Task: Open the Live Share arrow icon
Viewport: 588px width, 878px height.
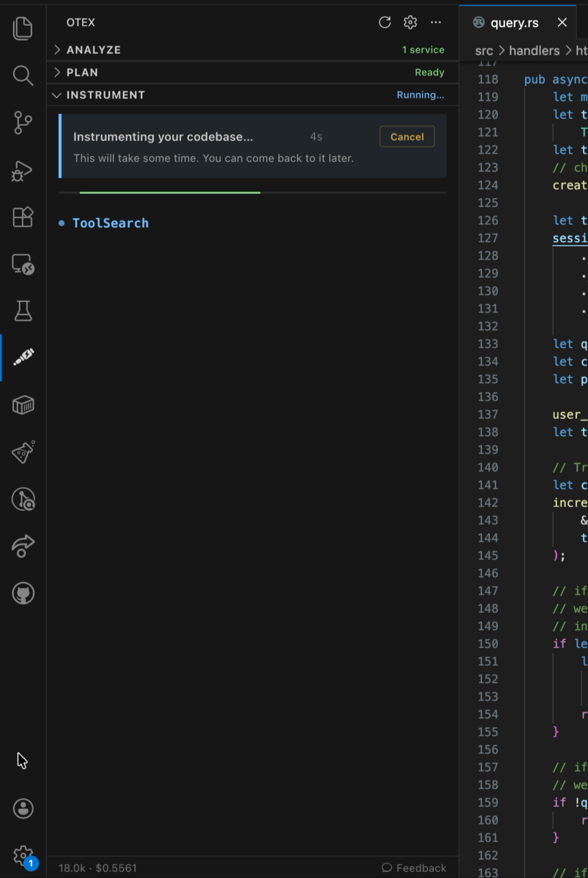Action: pos(23,546)
